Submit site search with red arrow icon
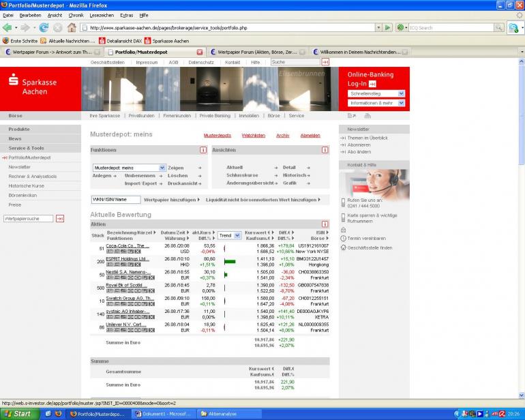525x420 pixels. coord(325,62)
